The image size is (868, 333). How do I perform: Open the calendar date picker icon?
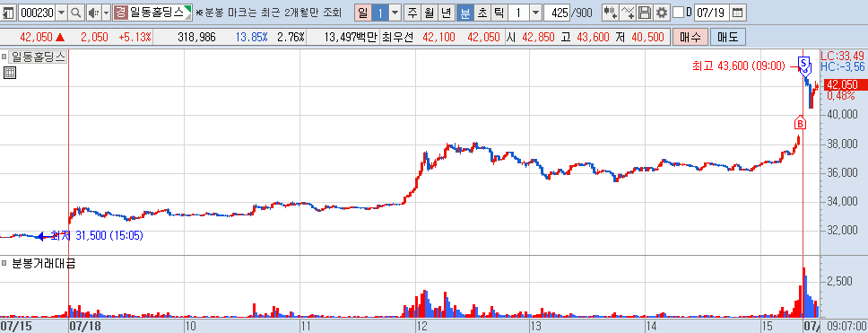tap(737, 13)
